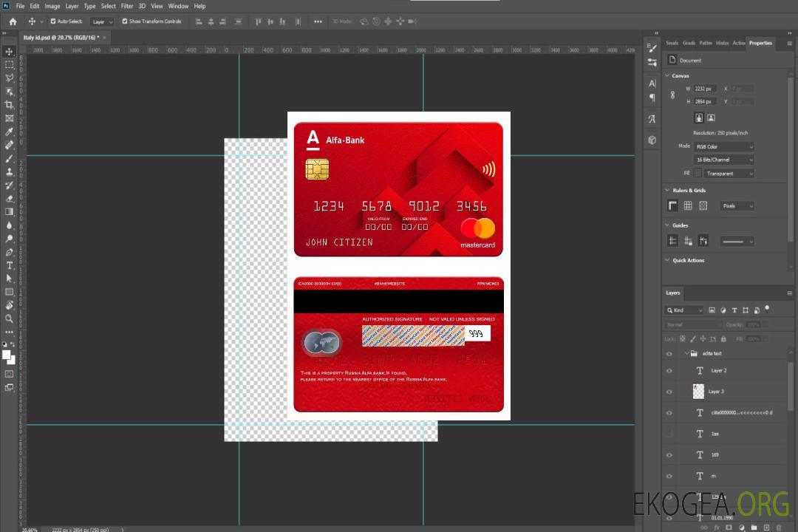Screen dimensions: 798x532
Task: Open the guide line style dropdown
Action: [737, 242]
